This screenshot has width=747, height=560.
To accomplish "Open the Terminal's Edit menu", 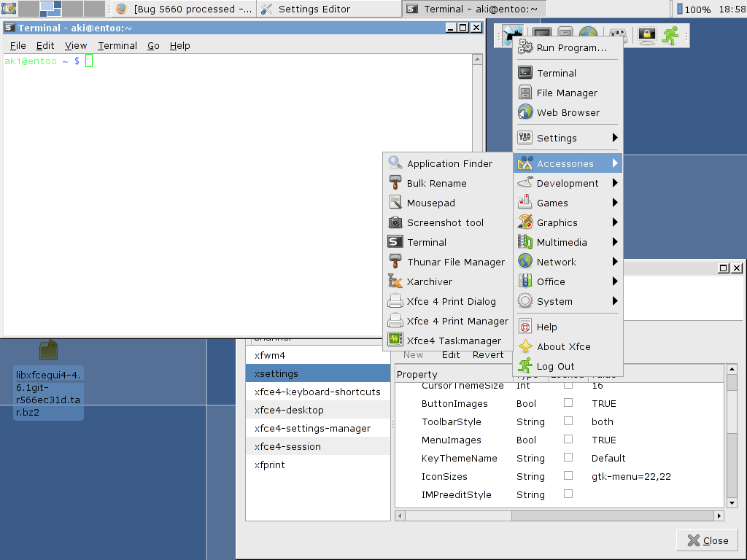I will pyautogui.click(x=45, y=45).
